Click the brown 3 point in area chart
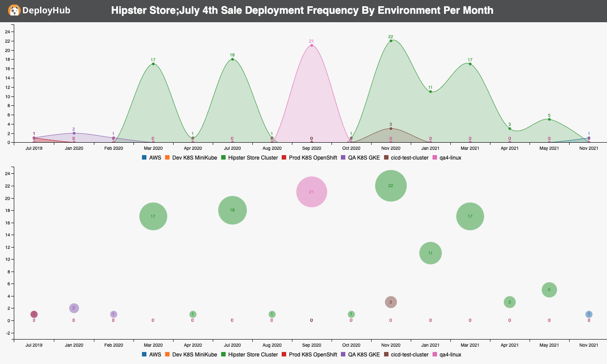Screen dimensions: 607x364 (x=391, y=128)
